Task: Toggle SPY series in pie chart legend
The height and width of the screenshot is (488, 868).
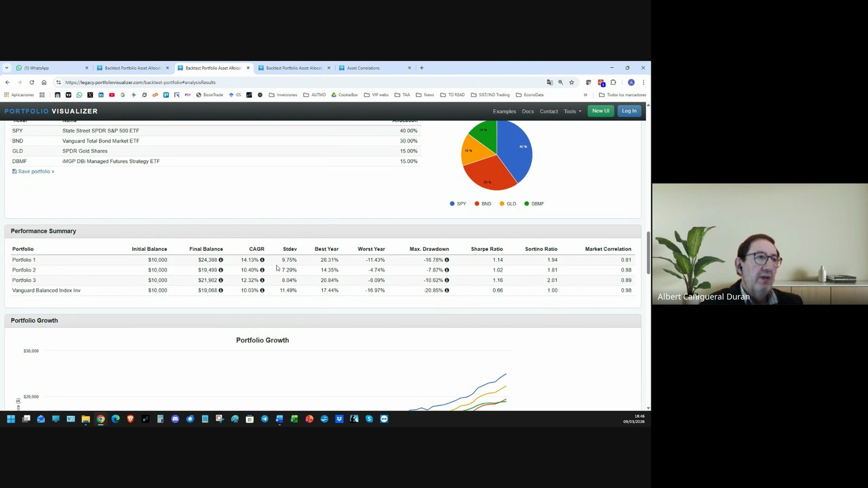Action: coord(458,204)
